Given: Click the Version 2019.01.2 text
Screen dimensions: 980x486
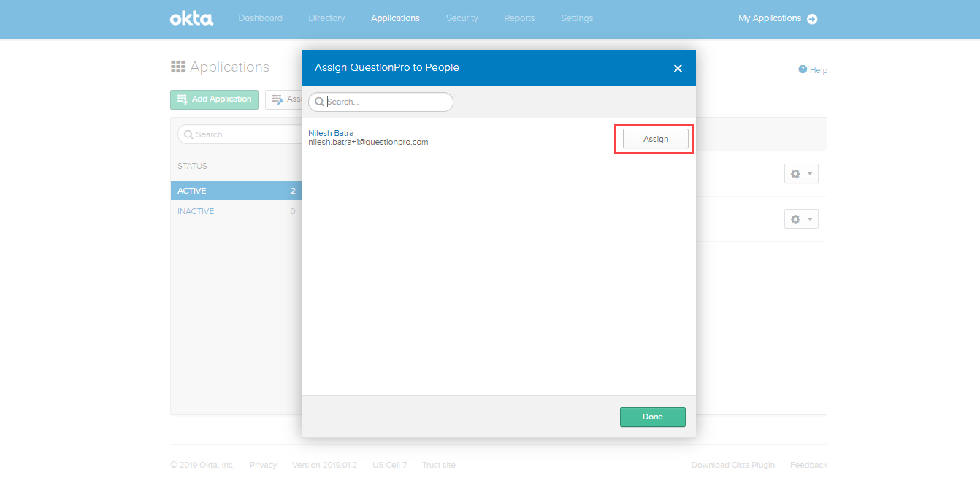Looking at the screenshot, I should (325, 465).
